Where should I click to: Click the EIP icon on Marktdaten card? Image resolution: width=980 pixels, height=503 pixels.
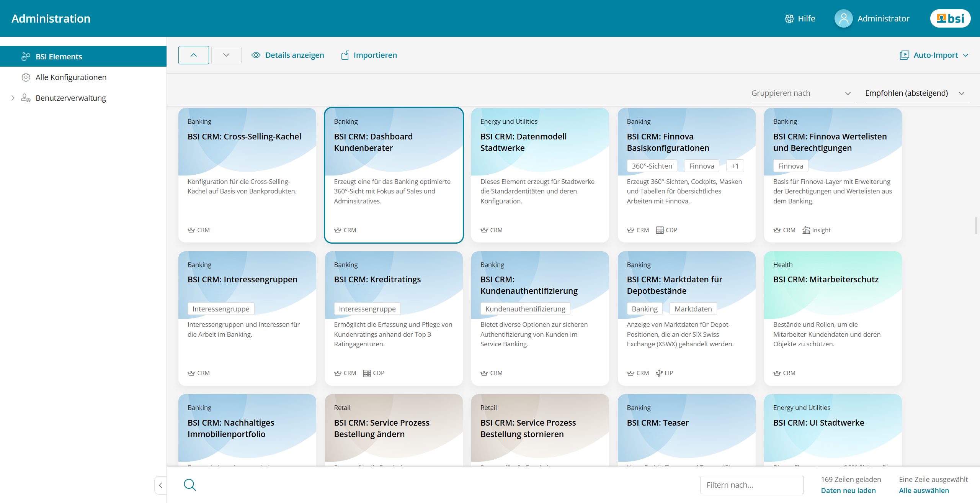pos(659,372)
